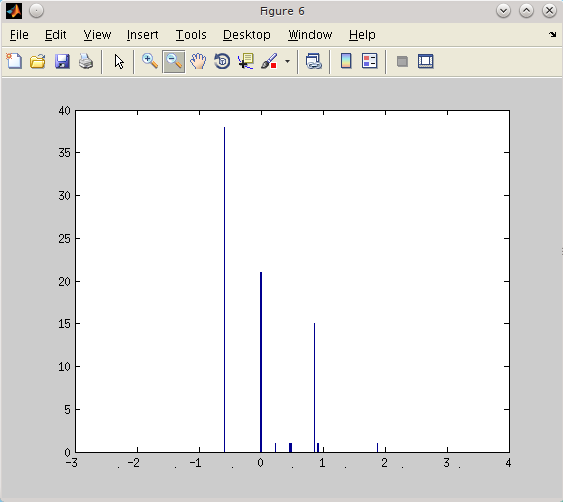Save the figure with the floppy disk icon
The image size is (563, 502).
tap(62, 61)
